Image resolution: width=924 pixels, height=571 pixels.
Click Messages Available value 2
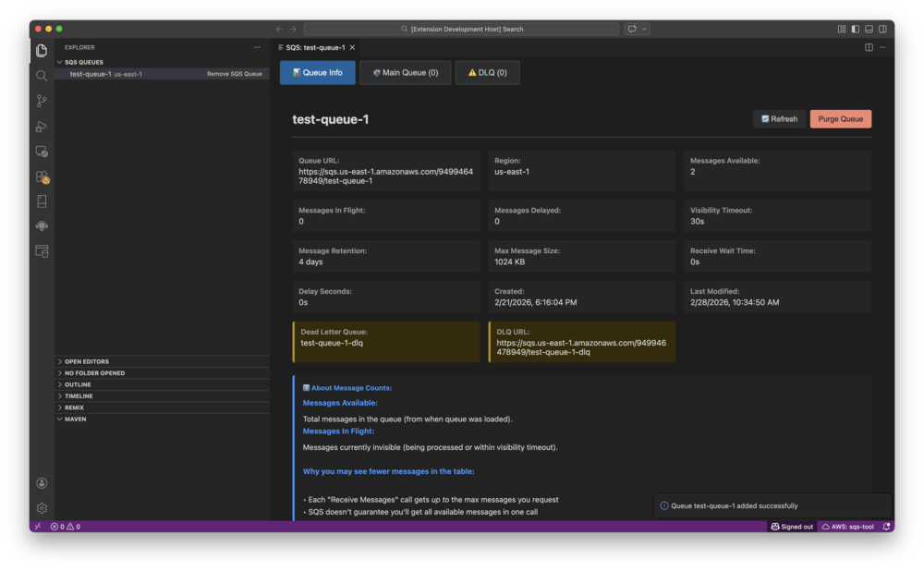(693, 172)
